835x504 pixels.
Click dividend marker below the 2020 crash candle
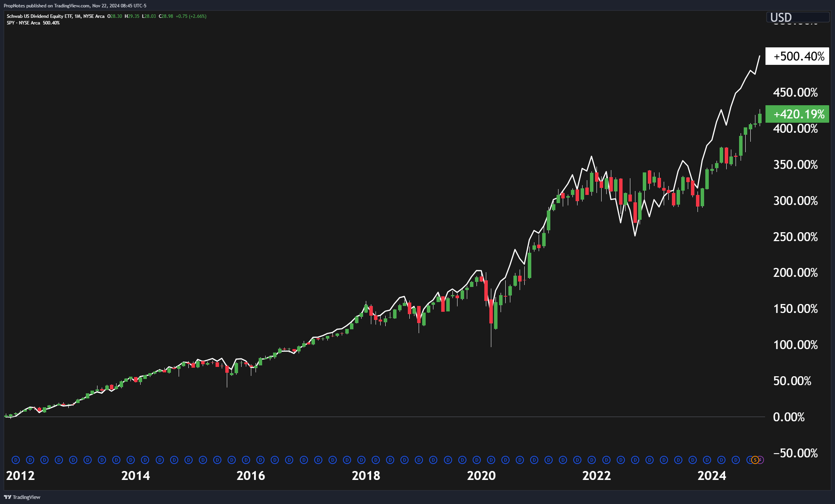pos(491,460)
